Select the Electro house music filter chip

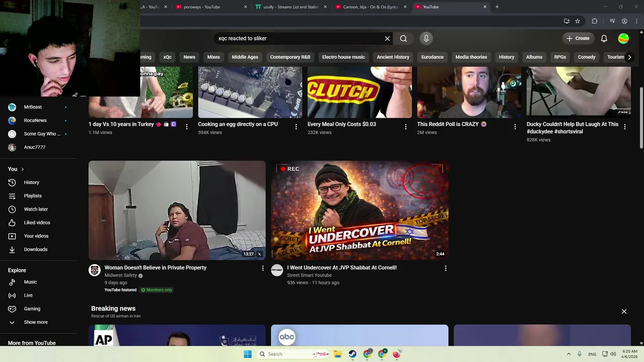344,57
